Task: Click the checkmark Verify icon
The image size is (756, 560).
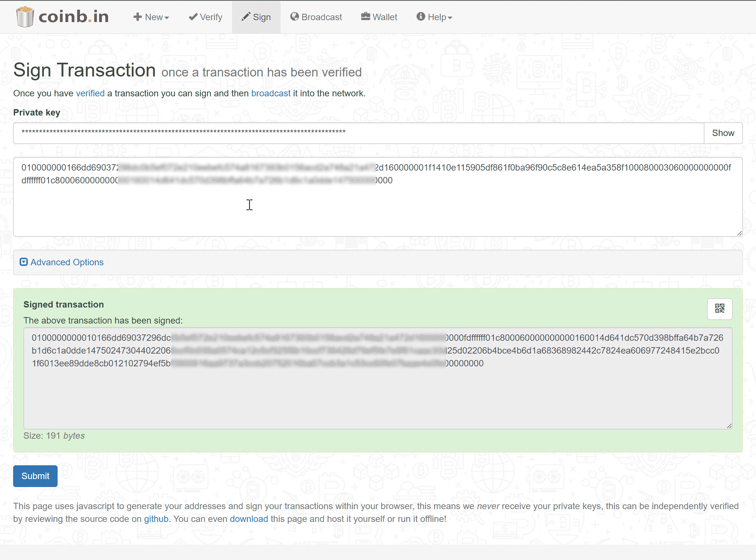Action: [193, 17]
